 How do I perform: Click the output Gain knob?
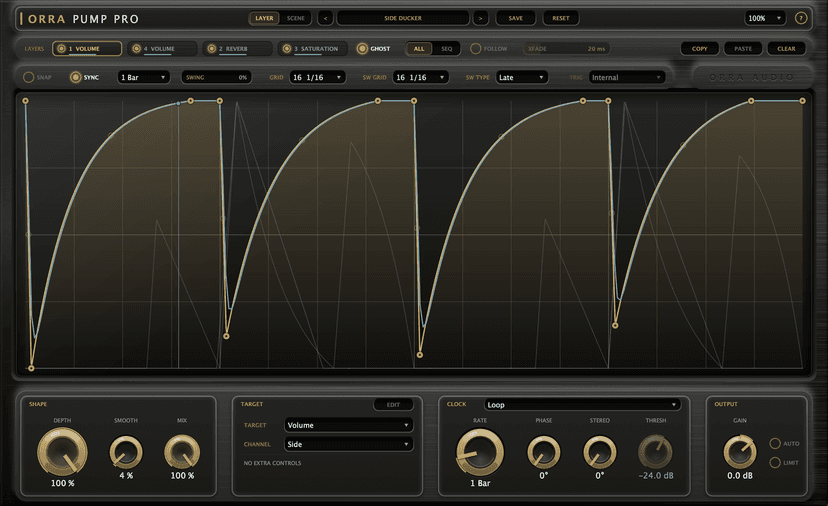[739, 452]
